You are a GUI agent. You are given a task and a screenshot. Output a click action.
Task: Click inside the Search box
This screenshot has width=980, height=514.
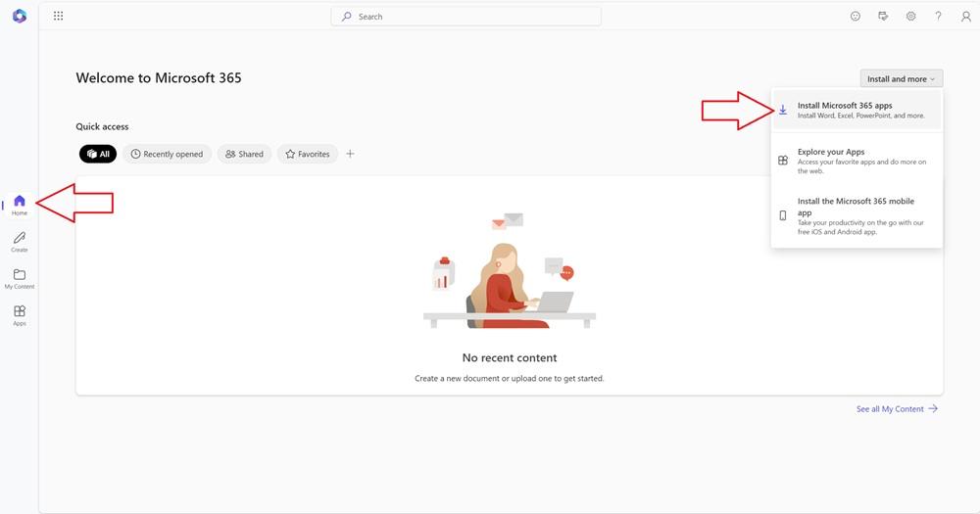point(465,17)
